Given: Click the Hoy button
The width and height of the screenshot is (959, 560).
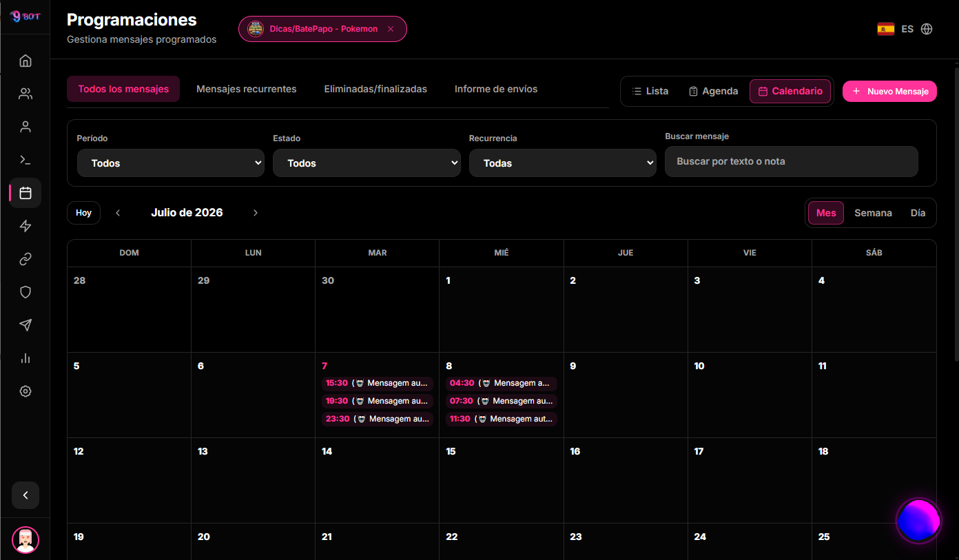Looking at the screenshot, I should tap(83, 213).
